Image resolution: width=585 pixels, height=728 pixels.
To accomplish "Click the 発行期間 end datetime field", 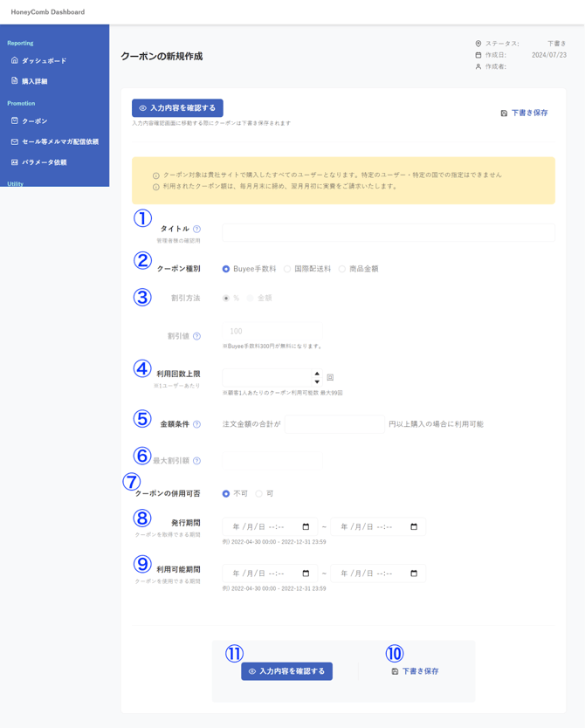I will 378,526.
